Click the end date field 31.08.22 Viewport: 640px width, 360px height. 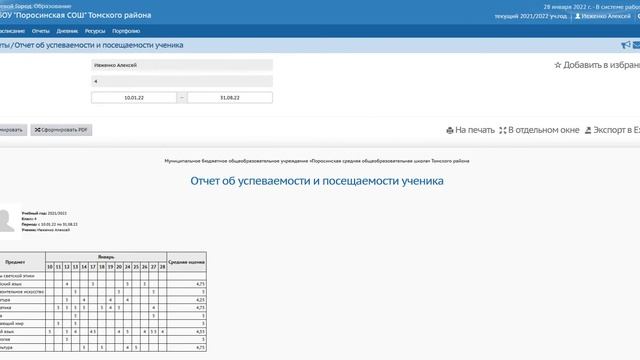click(x=230, y=98)
